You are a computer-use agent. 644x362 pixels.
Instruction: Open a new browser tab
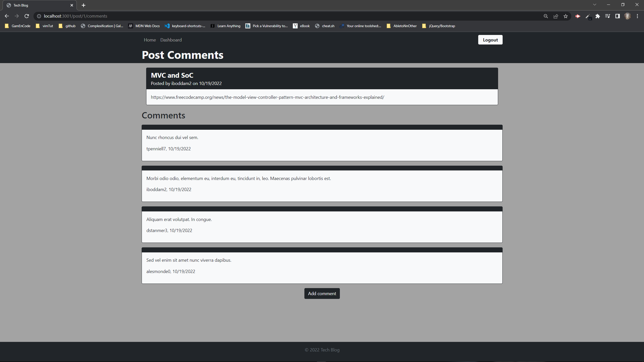[x=84, y=5]
